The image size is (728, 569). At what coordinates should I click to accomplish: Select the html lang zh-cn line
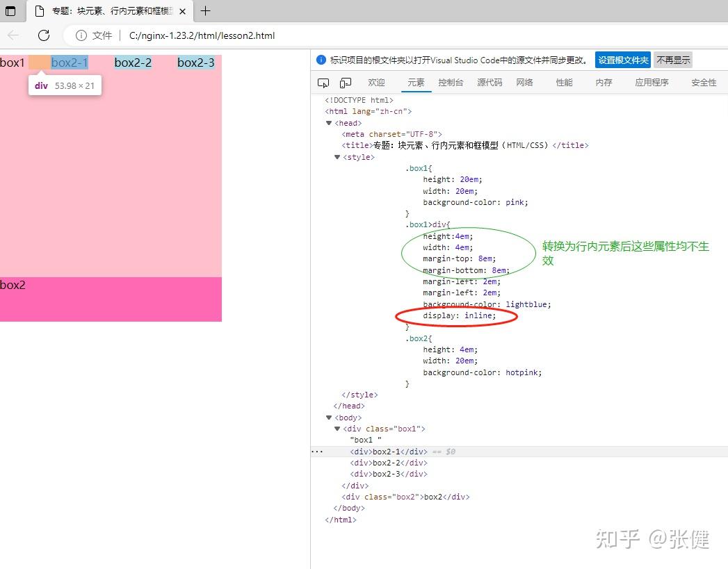pyautogui.click(x=369, y=111)
